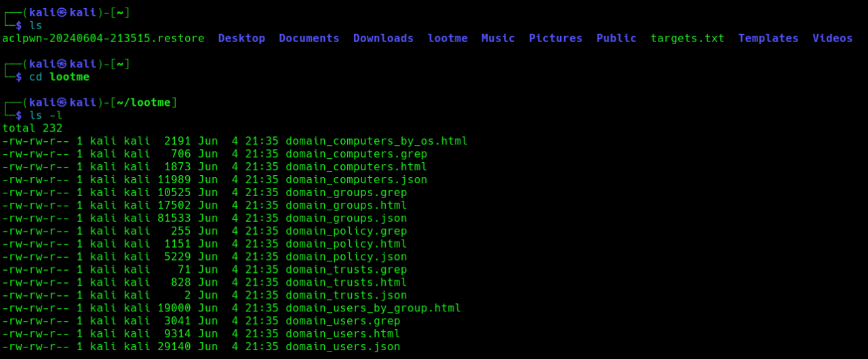Click domain_groups.html file name
The height and width of the screenshot is (359, 868).
(346, 206)
